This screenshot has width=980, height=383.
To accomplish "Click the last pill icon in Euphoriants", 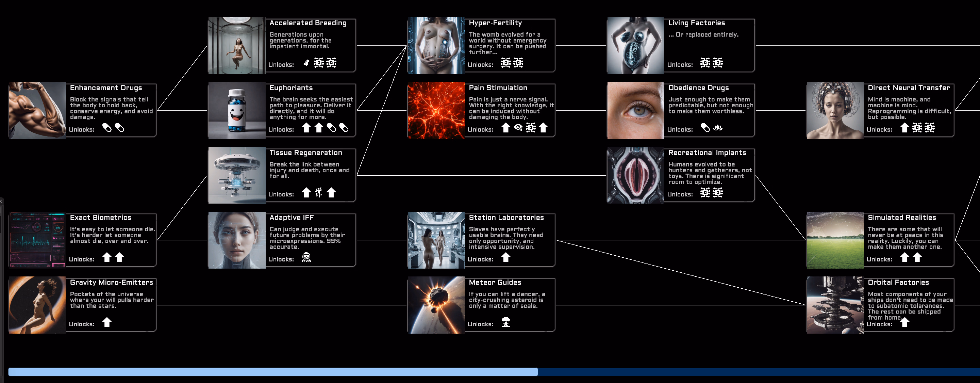I will [344, 128].
